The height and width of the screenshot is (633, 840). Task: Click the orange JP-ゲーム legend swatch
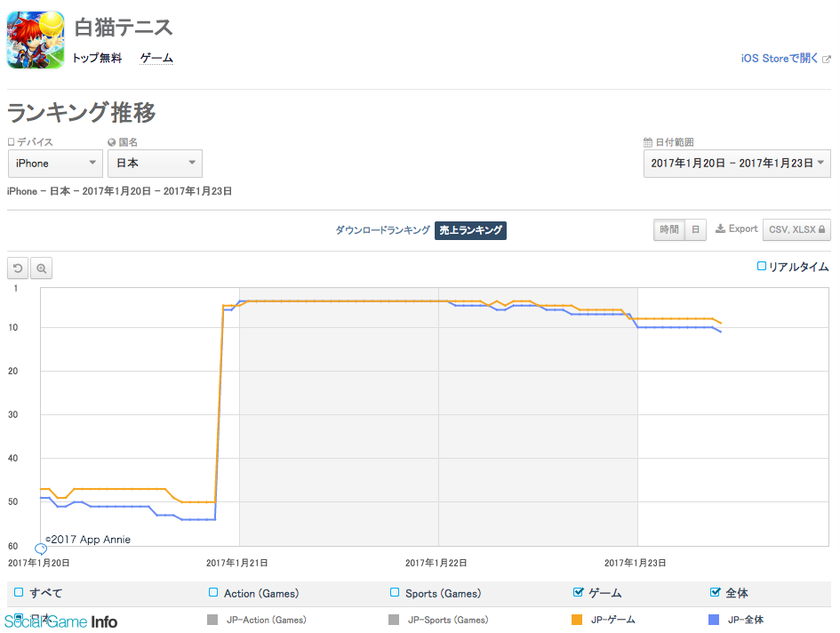tap(577, 620)
